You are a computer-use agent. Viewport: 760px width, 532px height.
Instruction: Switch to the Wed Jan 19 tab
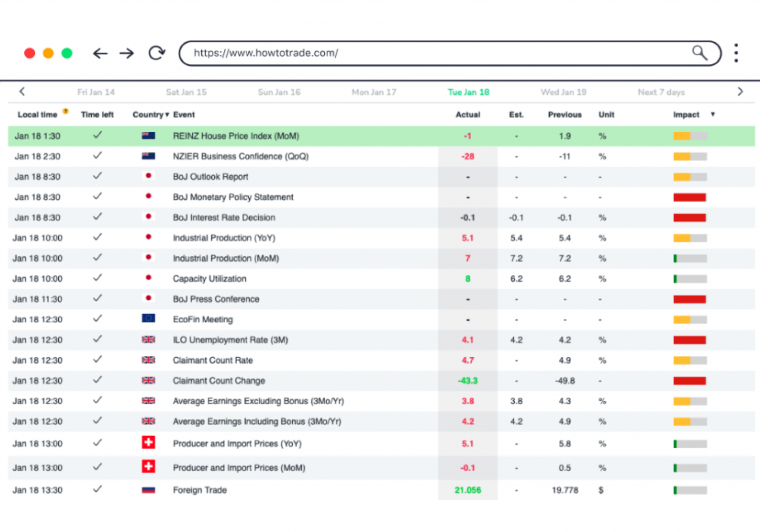coord(563,92)
